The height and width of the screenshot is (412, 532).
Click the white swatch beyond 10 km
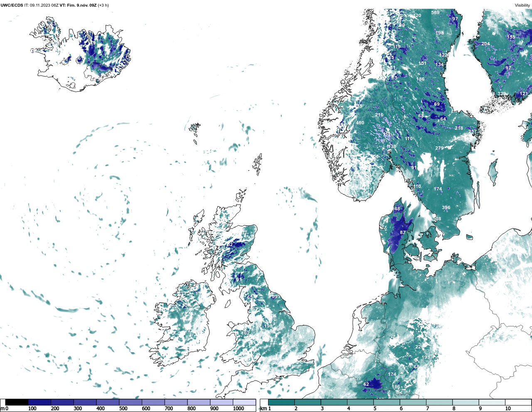(518, 402)
